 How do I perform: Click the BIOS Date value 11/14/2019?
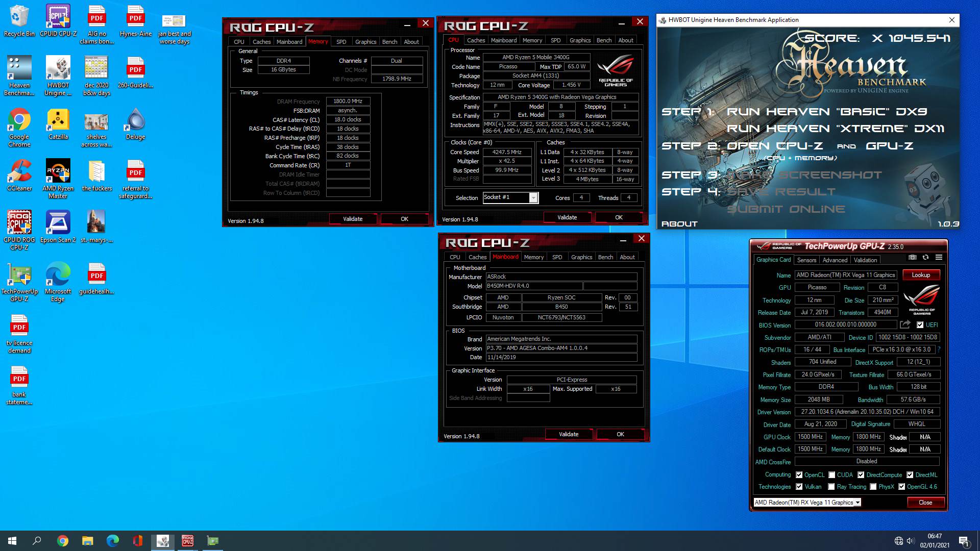[561, 357]
